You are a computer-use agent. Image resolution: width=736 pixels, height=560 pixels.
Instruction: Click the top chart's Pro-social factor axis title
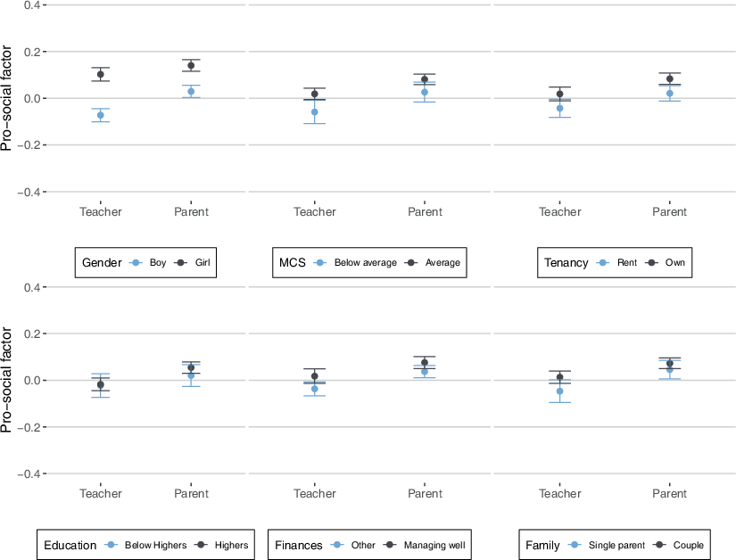[8, 96]
